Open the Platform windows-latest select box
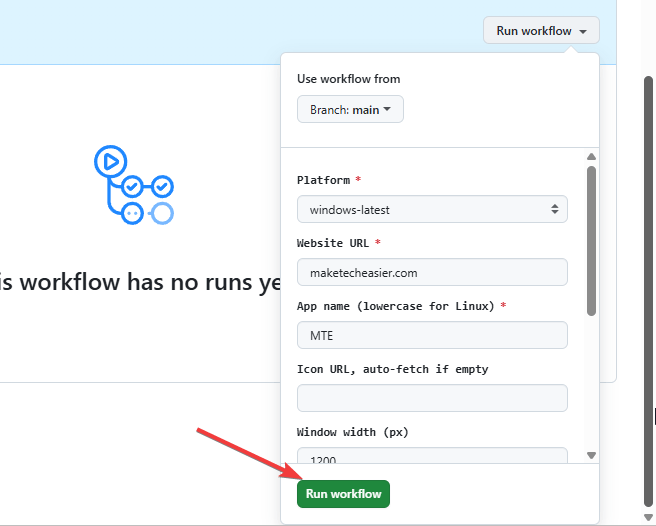Image resolution: width=656 pixels, height=526 pixels. tap(432, 210)
